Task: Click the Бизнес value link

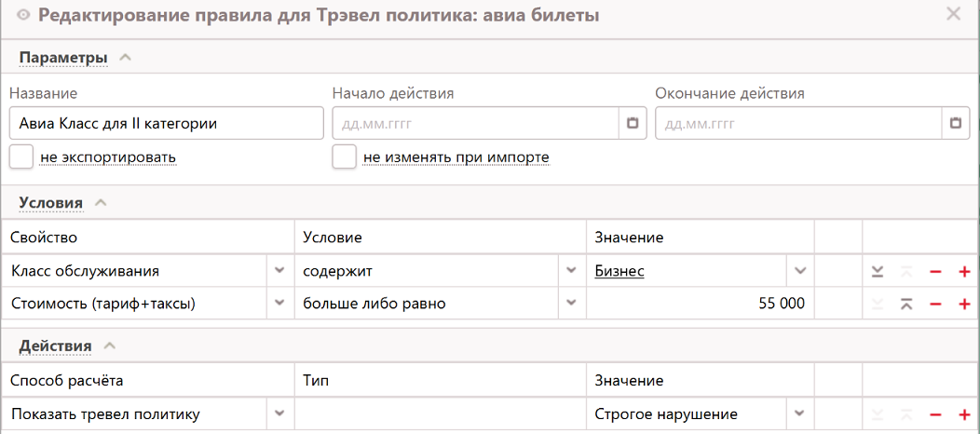Action: tap(619, 272)
